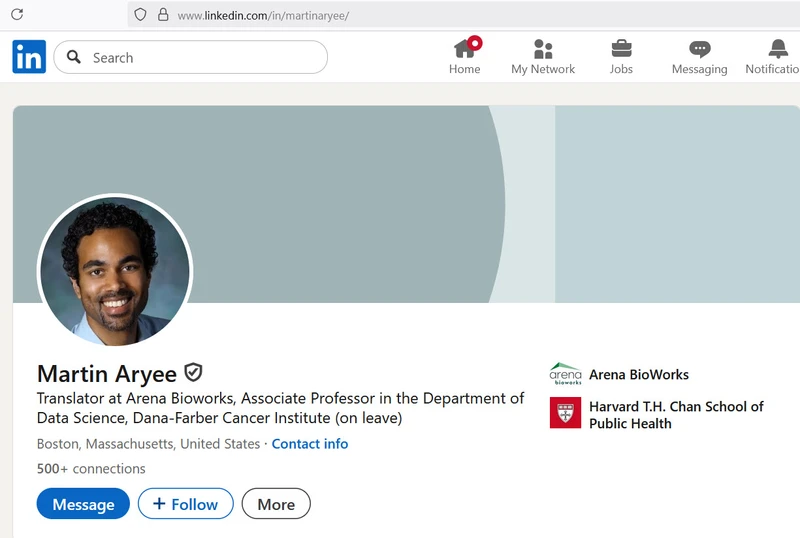Click the 500+ connections text

[91, 468]
